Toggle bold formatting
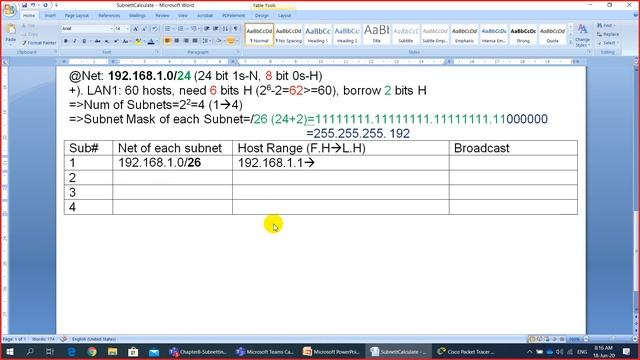Screen dimensions: 640x360 [x=66, y=41]
